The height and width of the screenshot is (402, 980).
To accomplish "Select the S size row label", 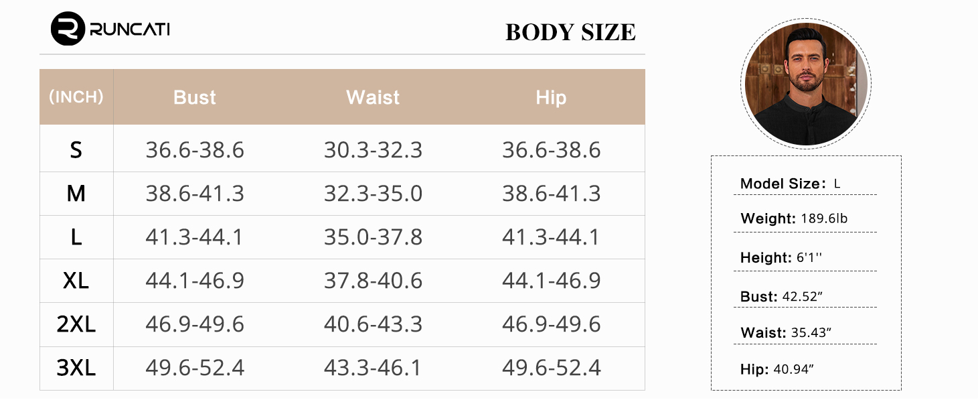I will (x=76, y=150).
